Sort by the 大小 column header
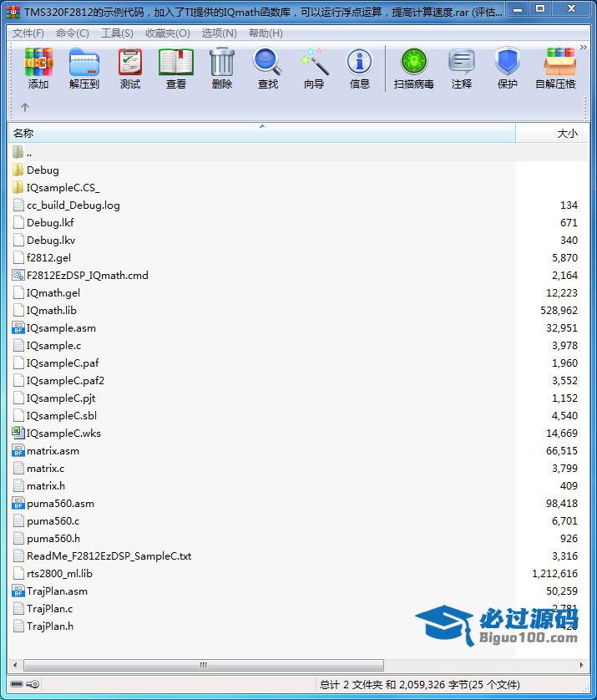Image resolution: width=597 pixels, height=700 pixels. [549, 134]
